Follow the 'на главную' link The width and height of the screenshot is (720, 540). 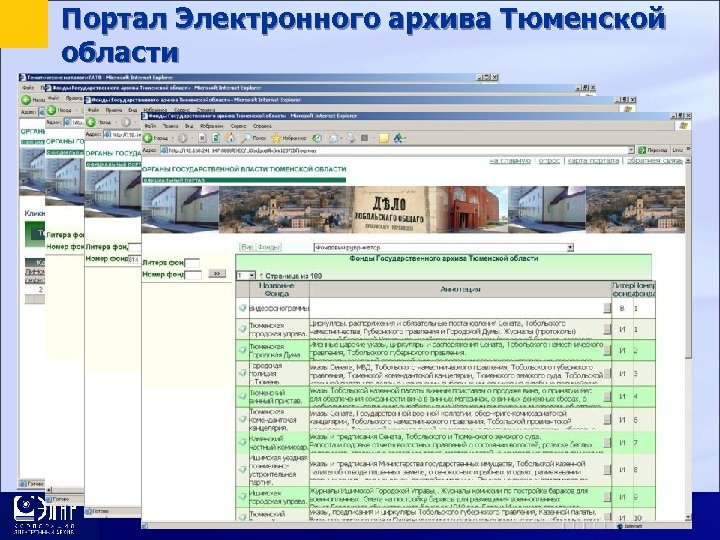coord(510,161)
